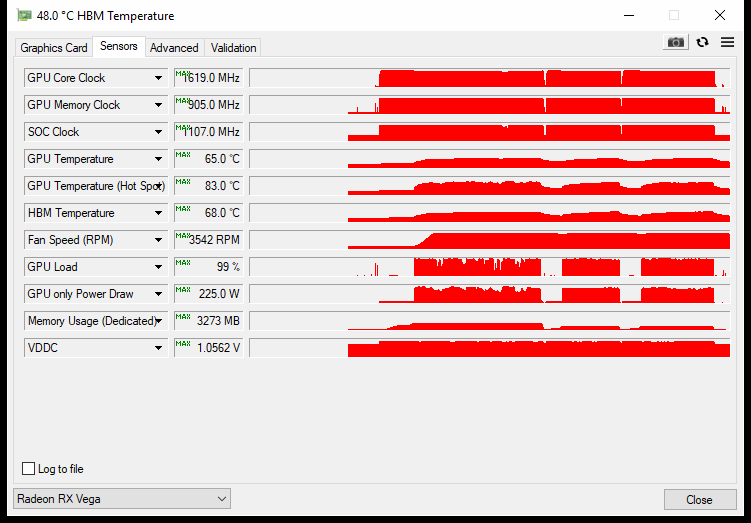Screen dimensions: 751x523
Task: Select the Sensors tab
Action: point(119,46)
